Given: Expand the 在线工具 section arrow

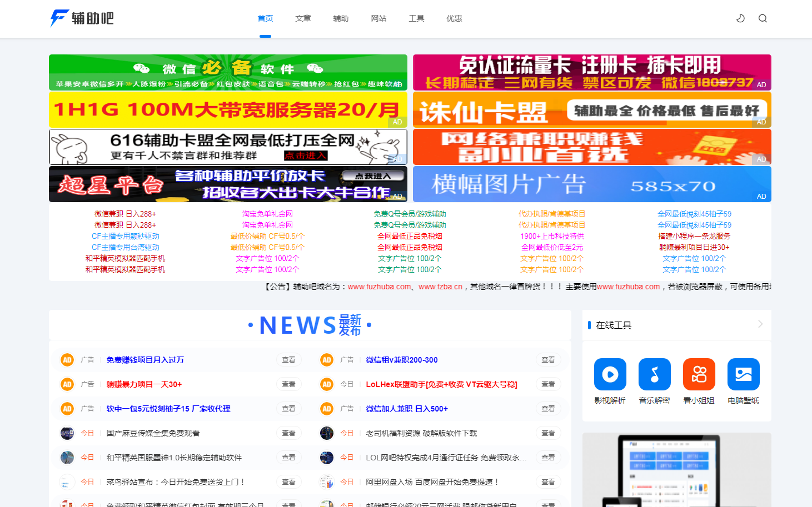Looking at the screenshot, I should coord(760,324).
